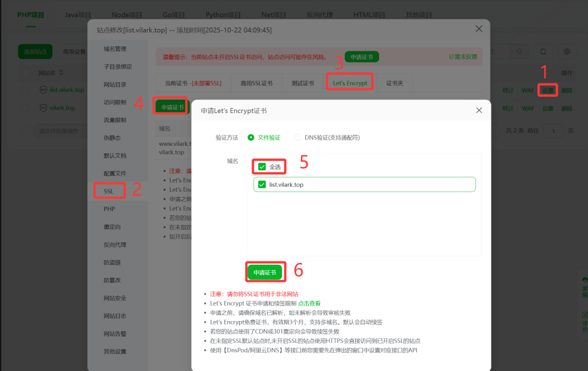Refresh the website list with the refresh icon
Viewport: 588px width, 371px height.
pos(543,51)
